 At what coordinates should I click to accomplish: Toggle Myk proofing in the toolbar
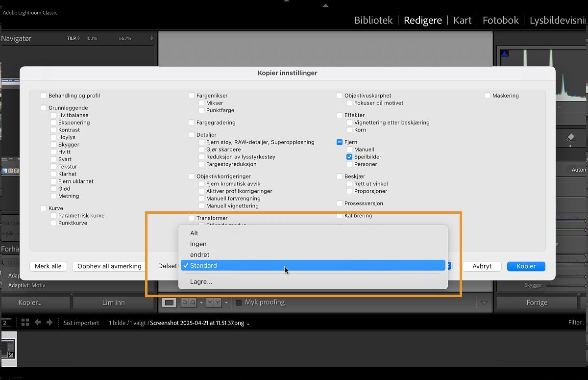239,303
